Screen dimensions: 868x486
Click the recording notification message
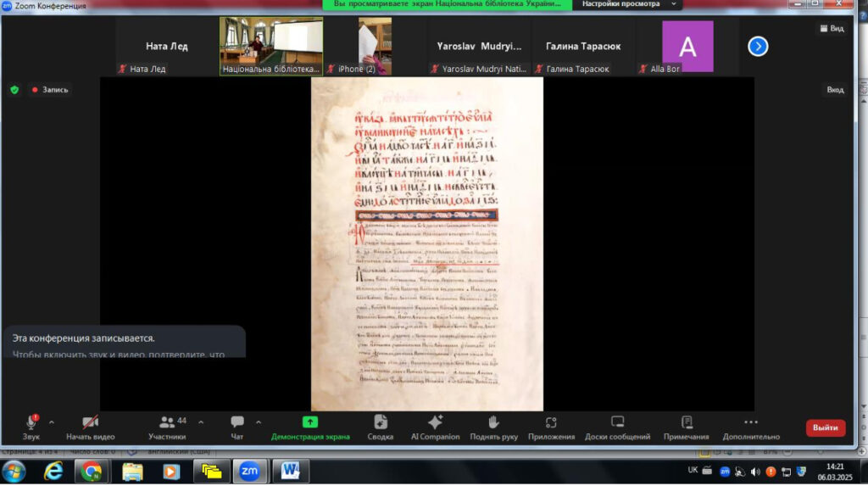point(124,342)
